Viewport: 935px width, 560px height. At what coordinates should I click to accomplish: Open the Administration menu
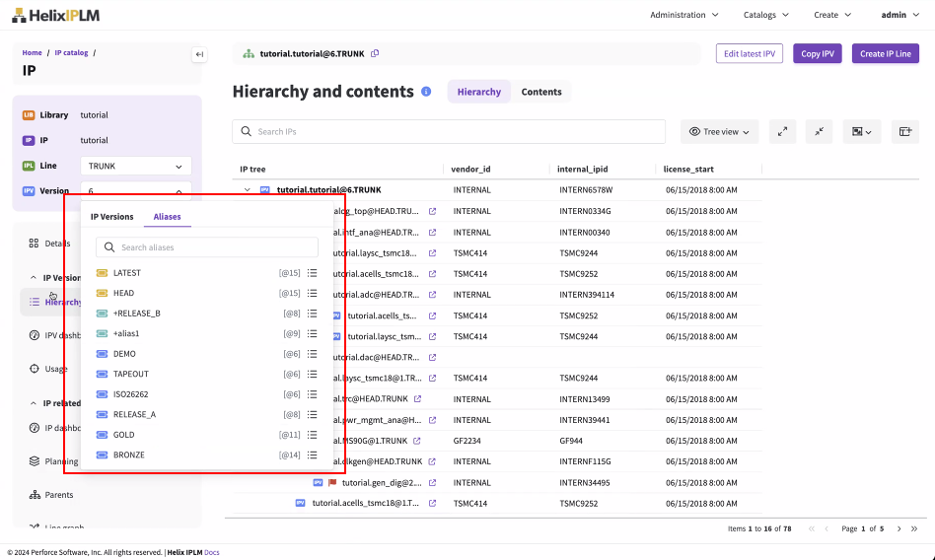(683, 15)
